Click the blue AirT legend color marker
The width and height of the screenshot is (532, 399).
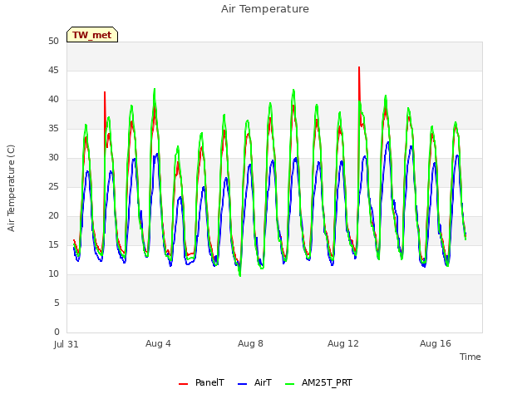242,384
